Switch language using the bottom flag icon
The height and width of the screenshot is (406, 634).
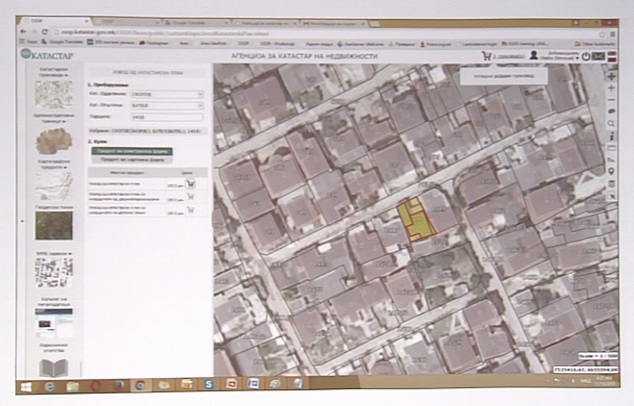[x=612, y=59]
